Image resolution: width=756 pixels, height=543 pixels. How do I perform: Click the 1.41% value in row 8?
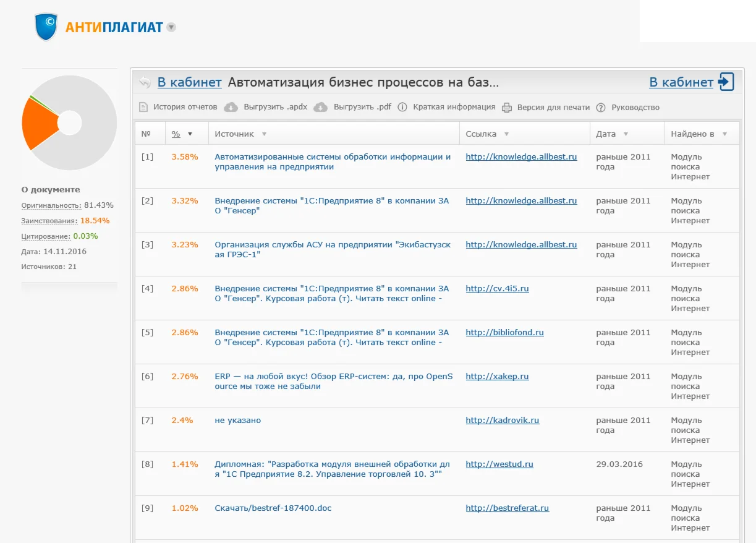185,464
